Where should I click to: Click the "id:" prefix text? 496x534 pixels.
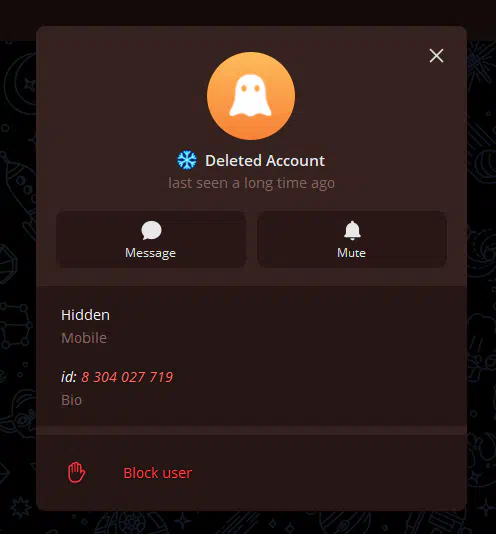click(69, 377)
